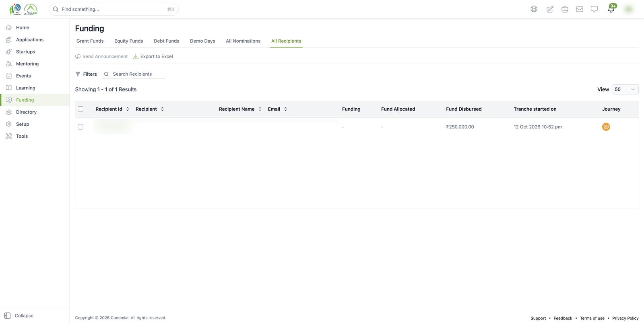Click the Tools sidebar icon
The image size is (644, 323).
[9, 136]
